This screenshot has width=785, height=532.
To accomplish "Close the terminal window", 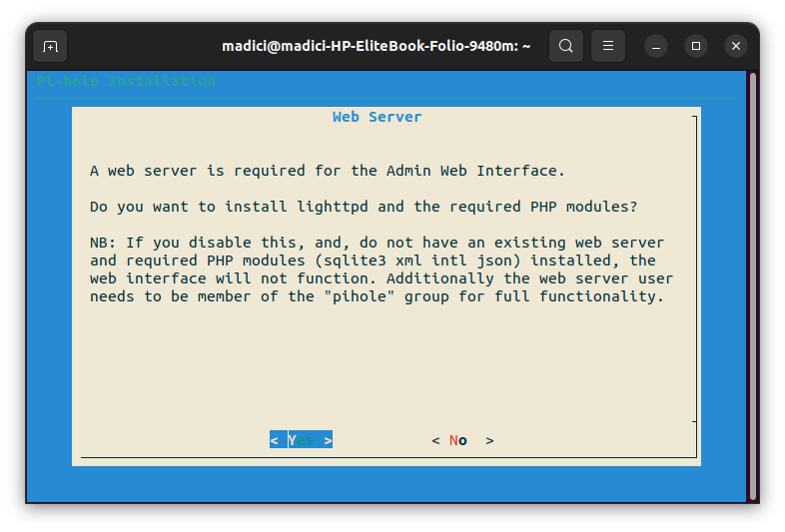I will (x=736, y=46).
